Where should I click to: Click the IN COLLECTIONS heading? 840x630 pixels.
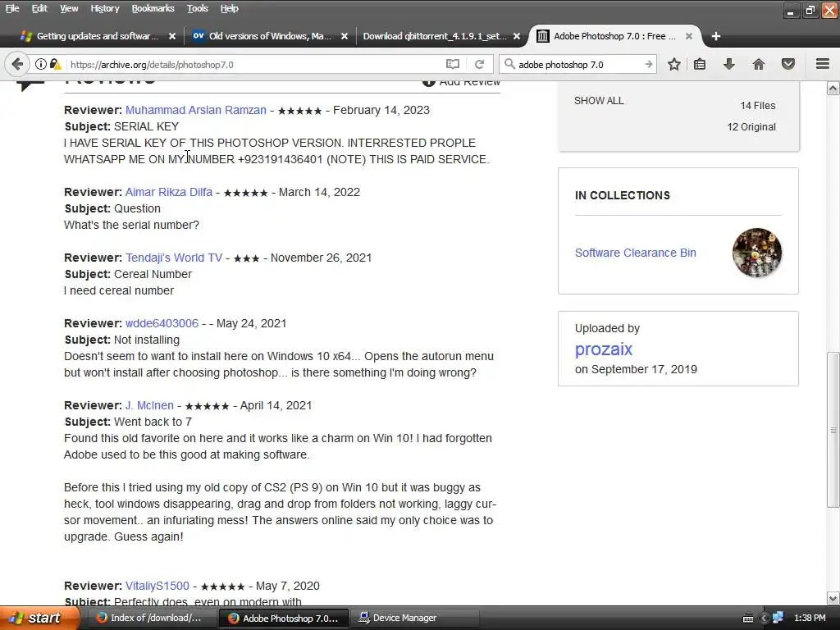click(x=622, y=195)
